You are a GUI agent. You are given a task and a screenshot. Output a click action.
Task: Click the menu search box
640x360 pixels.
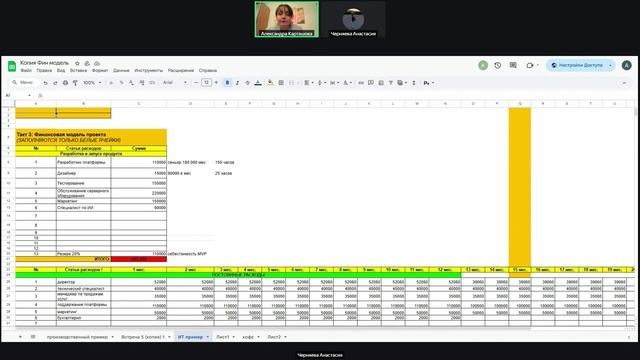pos(23,83)
